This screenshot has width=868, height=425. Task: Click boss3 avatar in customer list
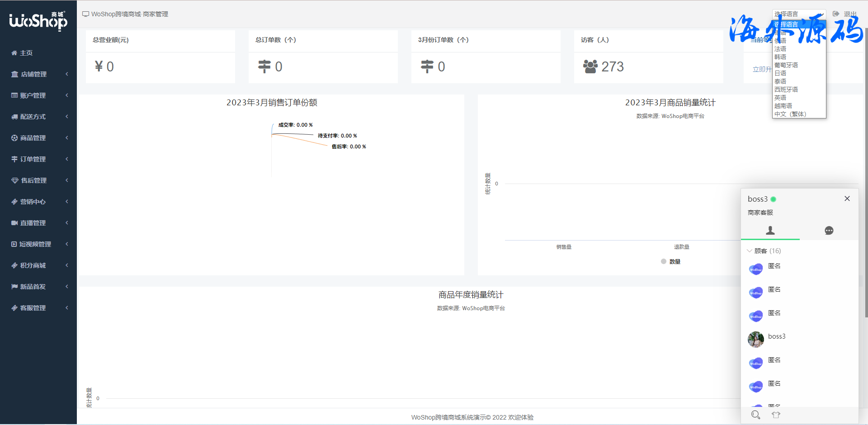[x=755, y=339]
